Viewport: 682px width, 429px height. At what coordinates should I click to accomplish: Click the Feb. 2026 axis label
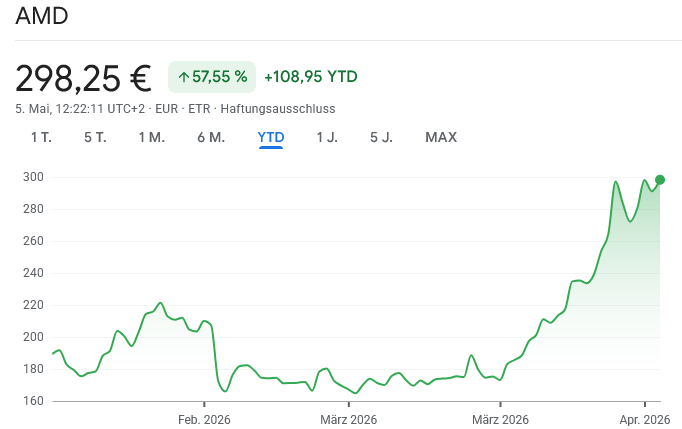pyautogui.click(x=204, y=420)
